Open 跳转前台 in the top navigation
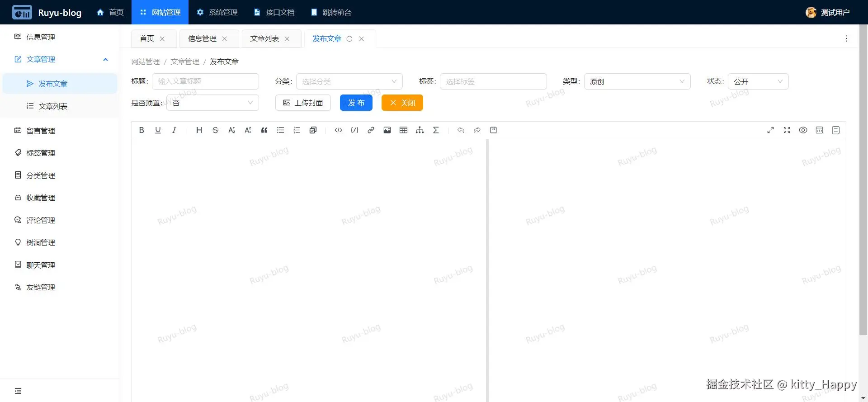This screenshot has height=402, width=868. click(x=331, y=12)
